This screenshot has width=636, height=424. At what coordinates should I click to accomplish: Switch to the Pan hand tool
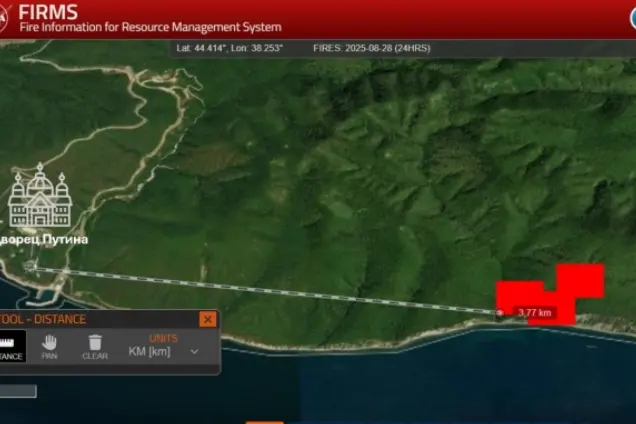[49, 347]
